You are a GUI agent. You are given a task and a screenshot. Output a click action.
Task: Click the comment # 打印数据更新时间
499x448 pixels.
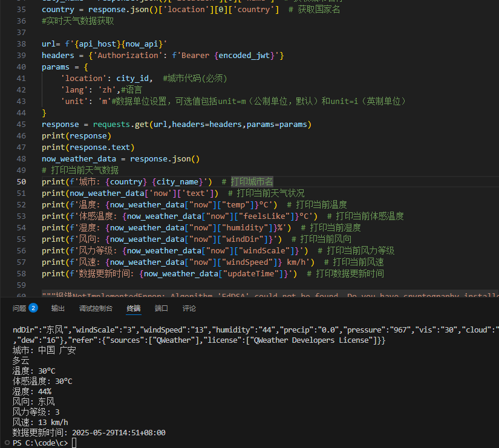345,274
